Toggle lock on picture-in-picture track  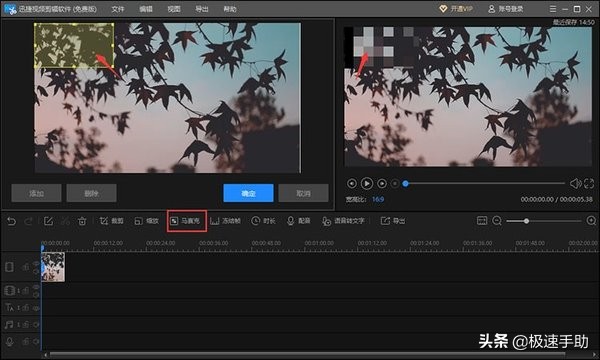(26, 291)
